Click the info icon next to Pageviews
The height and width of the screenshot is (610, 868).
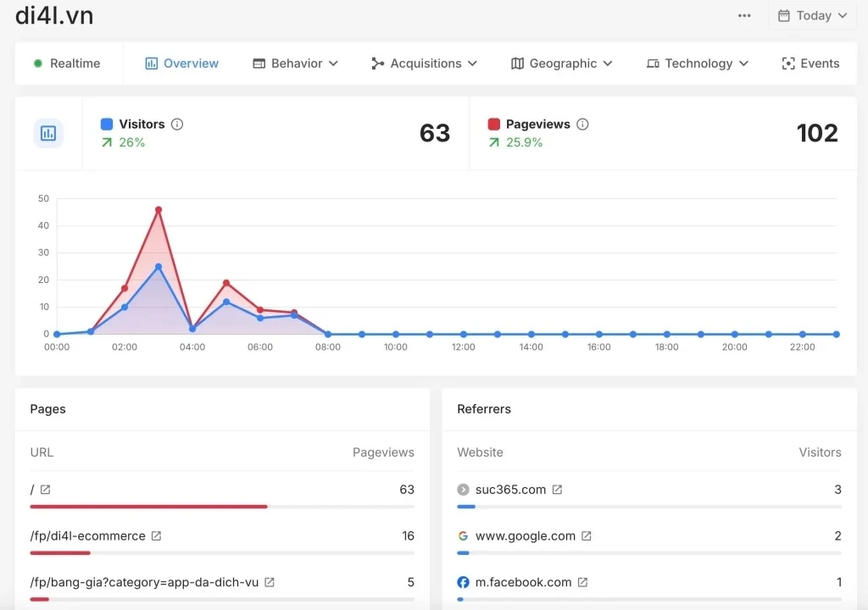click(x=582, y=125)
